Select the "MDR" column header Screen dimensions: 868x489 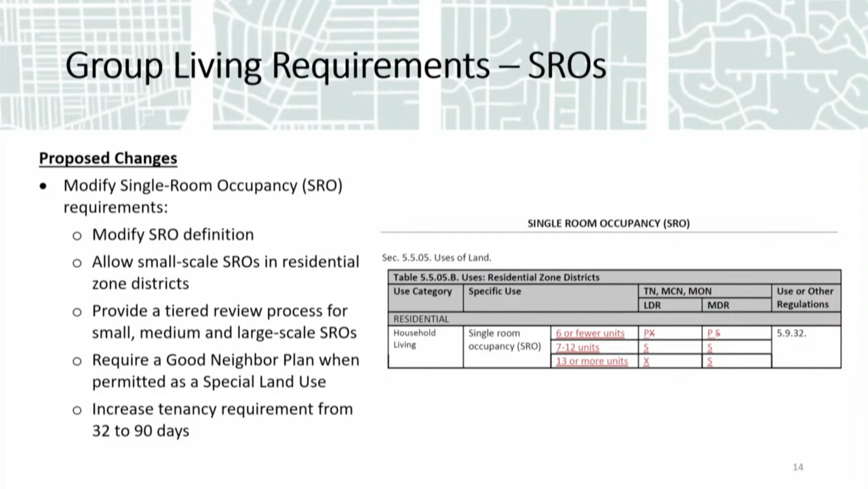pyautogui.click(x=718, y=305)
